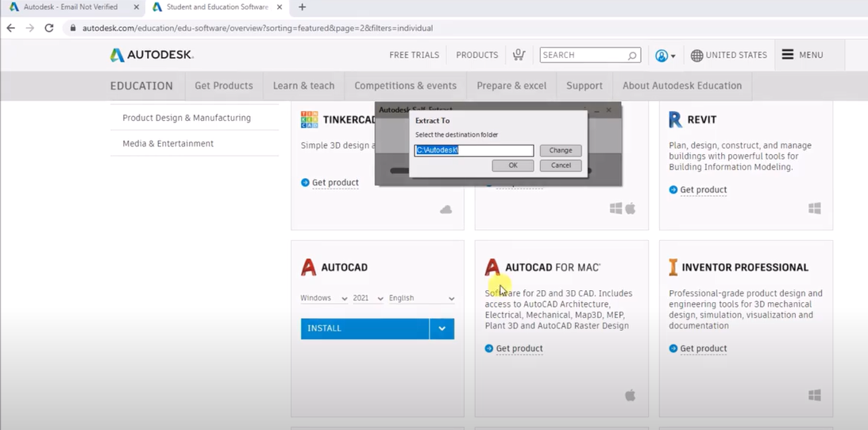Viewport: 868px width, 430px height.
Task: Click the AutoCAD for Mac Get product arrow
Action: point(489,349)
